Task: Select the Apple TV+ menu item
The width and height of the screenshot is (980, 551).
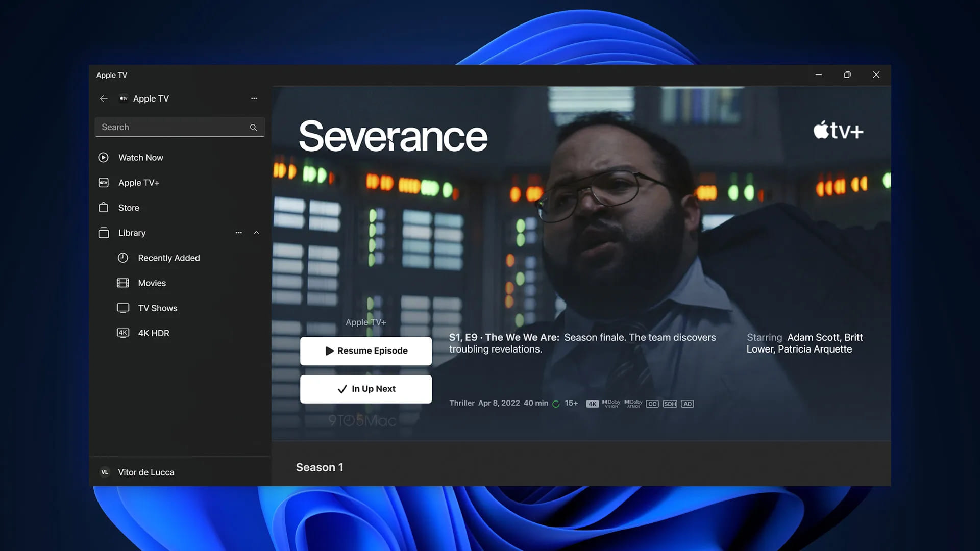Action: pyautogui.click(x=138, y=182)
